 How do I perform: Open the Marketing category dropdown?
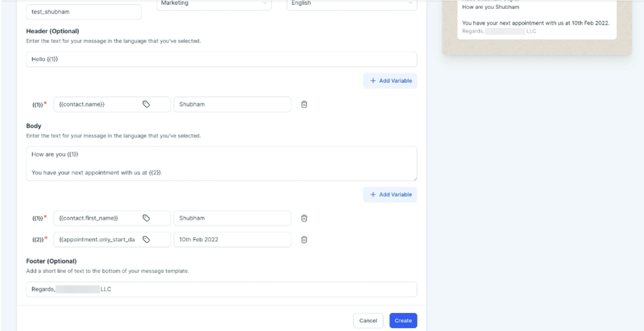(214, 4)
